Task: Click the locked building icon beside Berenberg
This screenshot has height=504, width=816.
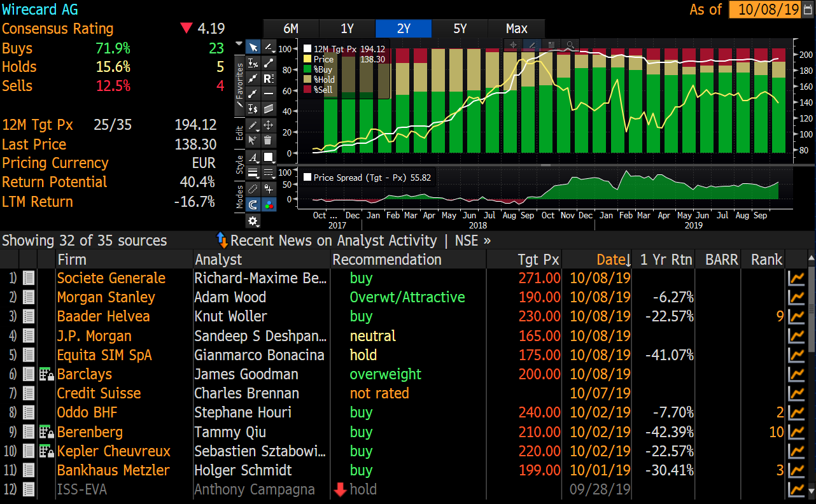Action: tap(46, 432)
